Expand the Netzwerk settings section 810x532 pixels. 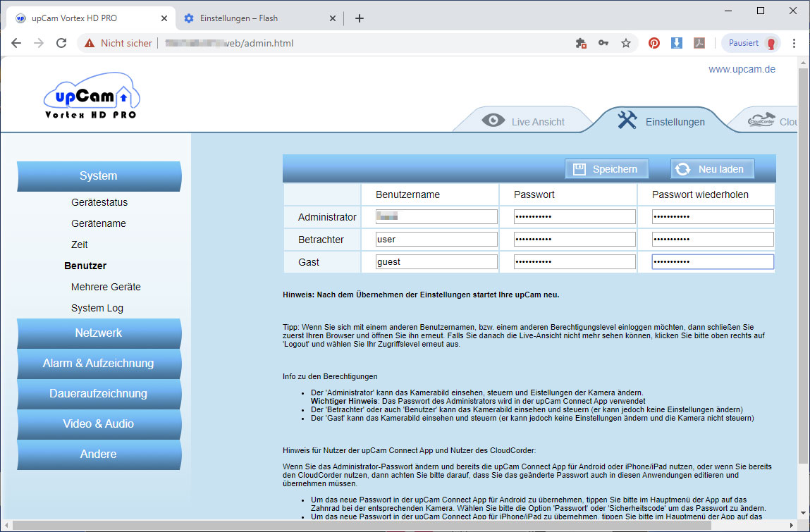pyautogui.click(x=99, y=333)
